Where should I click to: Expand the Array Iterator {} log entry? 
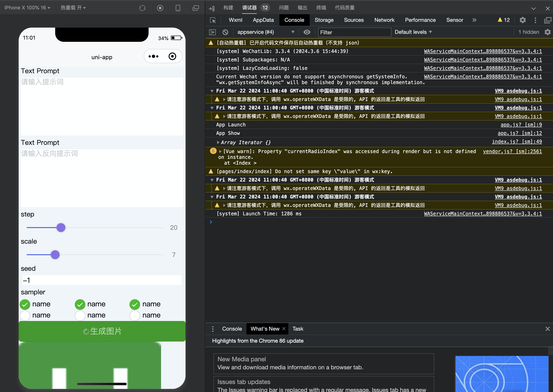(x=218, y=142)
